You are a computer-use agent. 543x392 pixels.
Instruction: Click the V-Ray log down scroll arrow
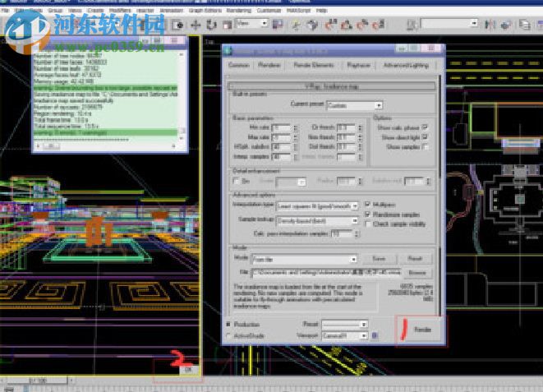pyautogui.click(x=182, y=138)
